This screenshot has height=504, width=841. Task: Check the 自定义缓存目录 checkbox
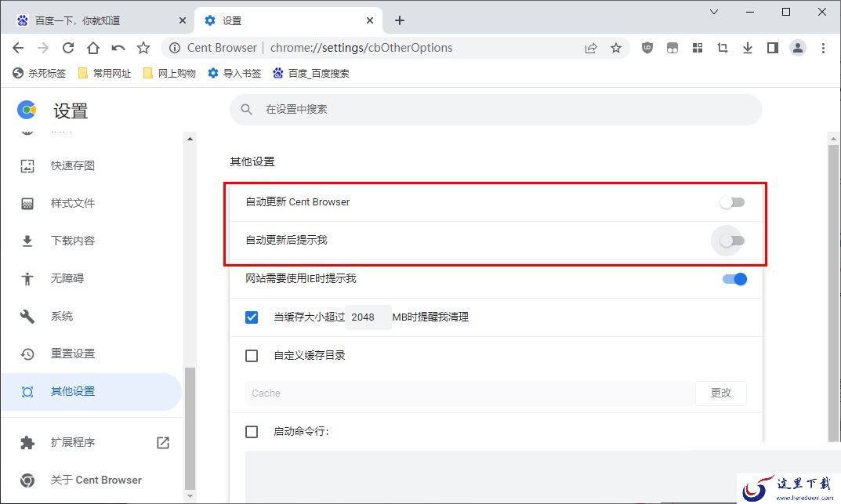coord(252,356)
